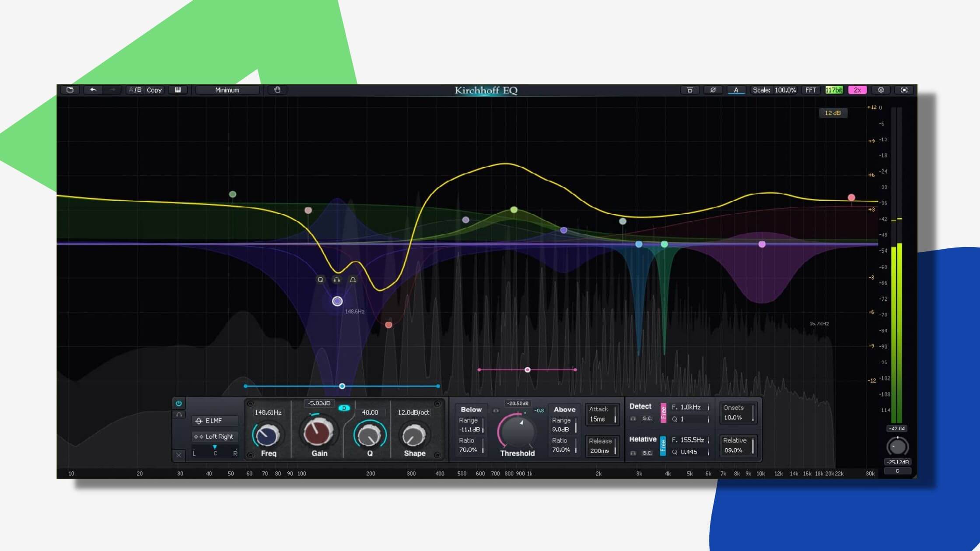Remove the band with X icon
This screenshot has width=980, height=551.
click(x=178, y=455)
